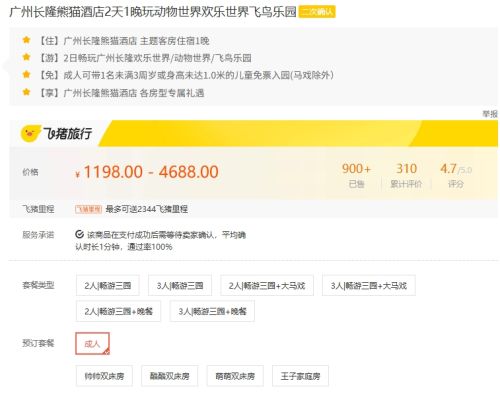Image resolution: width=500 pixels, height=393 pixels.
Task: Toggle the selected 成人 booking option
Action: click(92, 343)
